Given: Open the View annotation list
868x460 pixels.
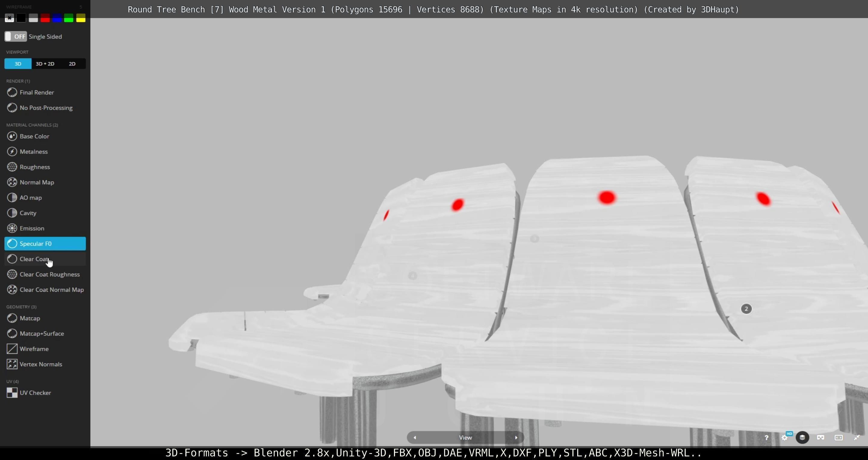Looking at the screenshot, I should pos(465,437).
